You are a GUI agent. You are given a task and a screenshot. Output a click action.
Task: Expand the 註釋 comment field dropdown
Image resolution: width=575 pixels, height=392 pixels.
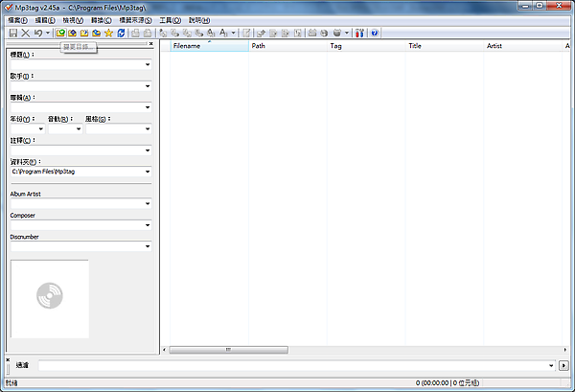148,150
